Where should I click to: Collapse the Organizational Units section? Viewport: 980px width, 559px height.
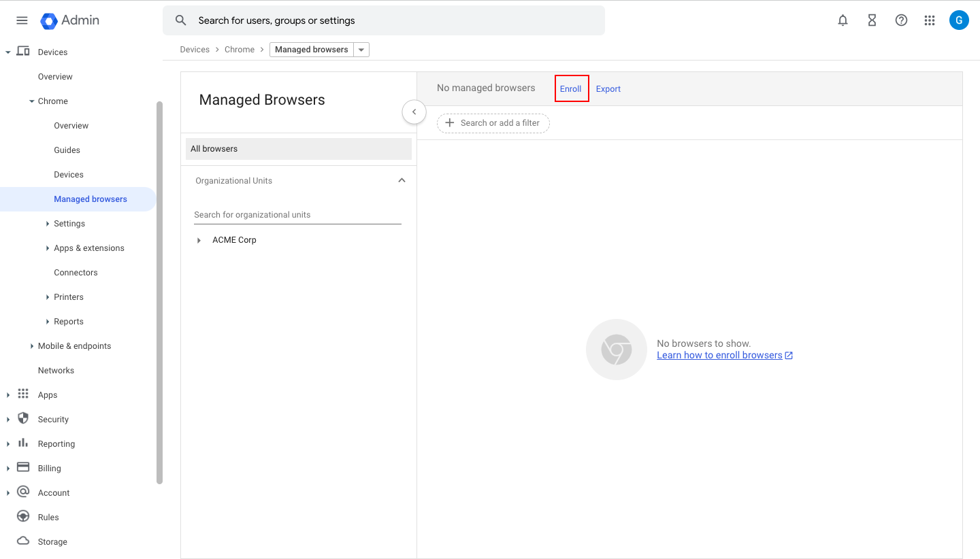tap(402, 180)
